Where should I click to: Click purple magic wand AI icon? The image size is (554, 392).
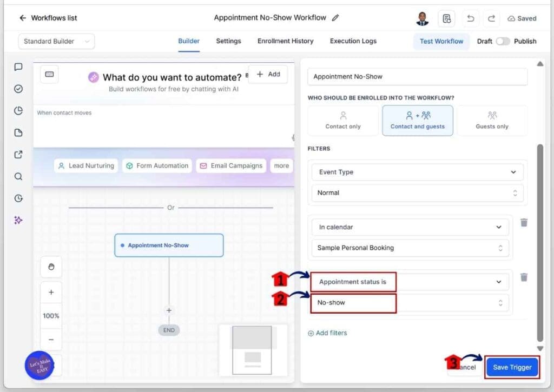coord(93,77)
